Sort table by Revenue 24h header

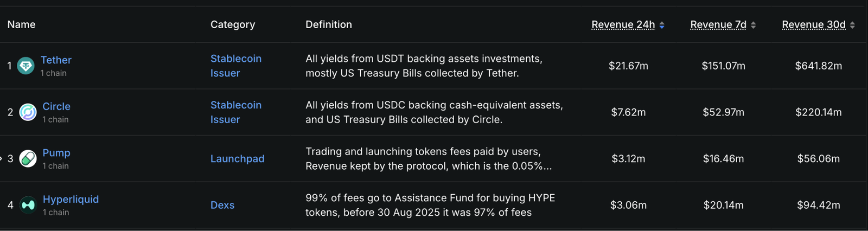tap(623, 25)
